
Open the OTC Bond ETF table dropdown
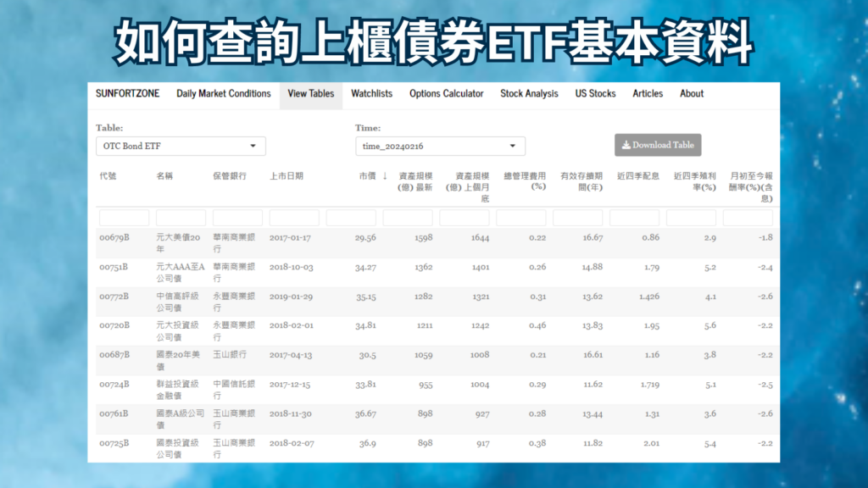(180, 145)
